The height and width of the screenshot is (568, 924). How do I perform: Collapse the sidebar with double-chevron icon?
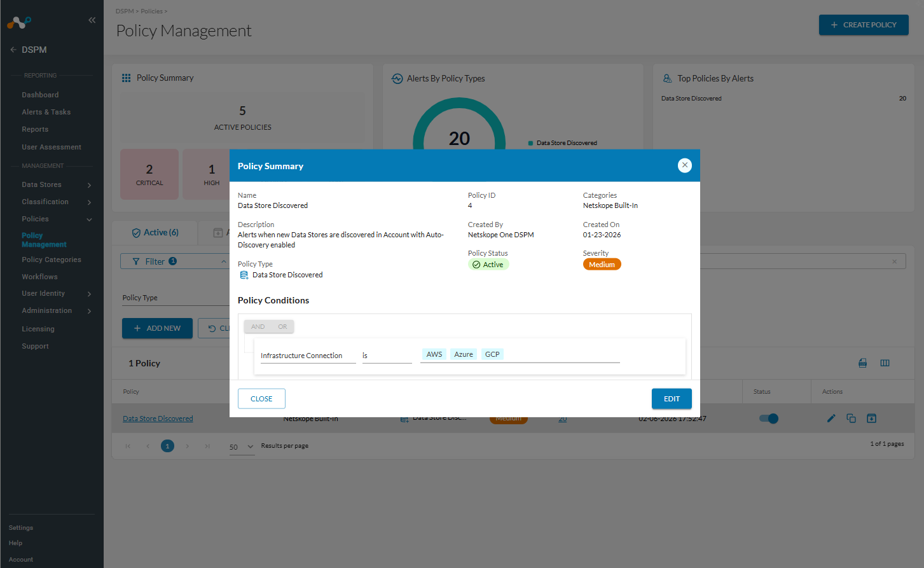tap(92, 20)
